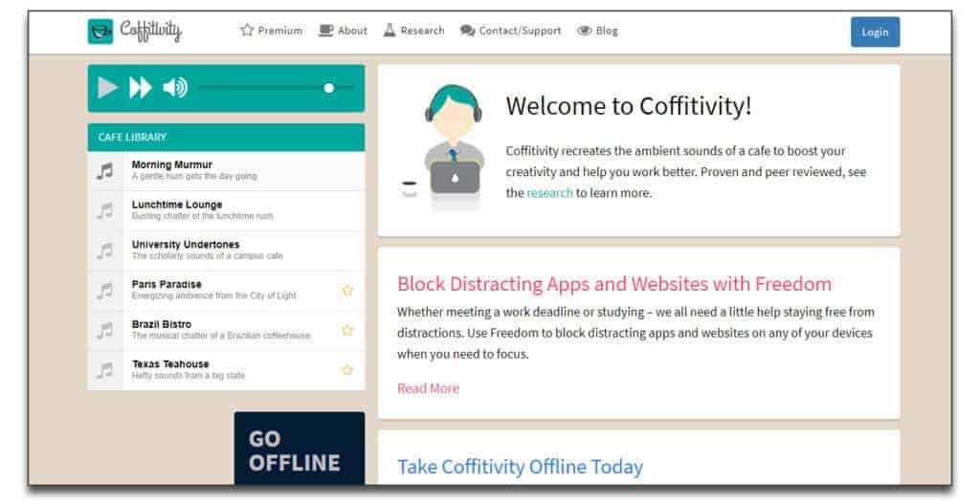
Task: Open the Research menu item
Action: point(422,31)
